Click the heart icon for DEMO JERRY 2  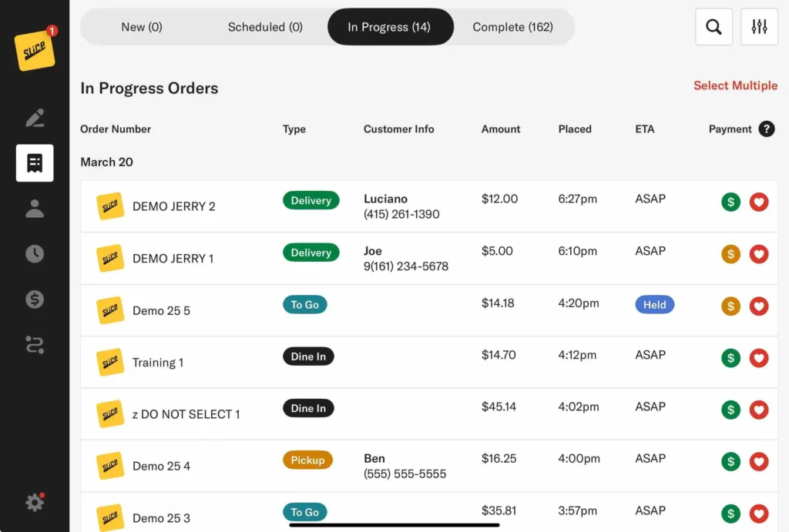coord(759,202)
